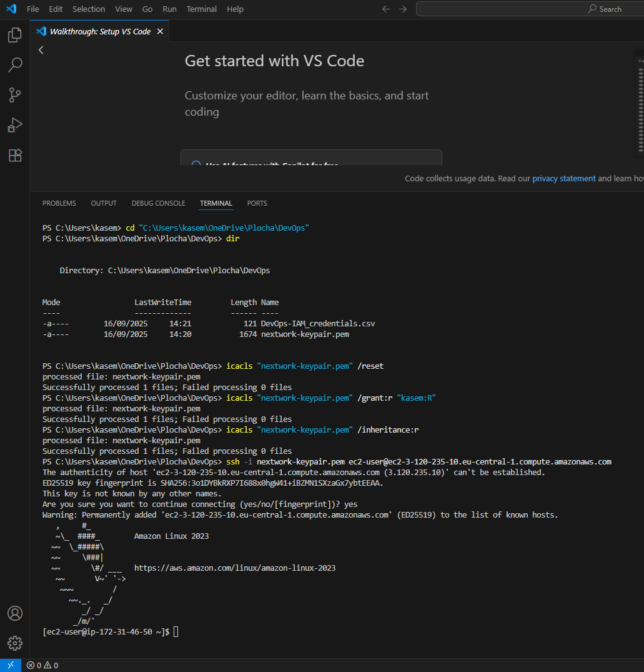Click the back chevron in walkthrough page
Screen dimensions: 644x672
[41, 50]
